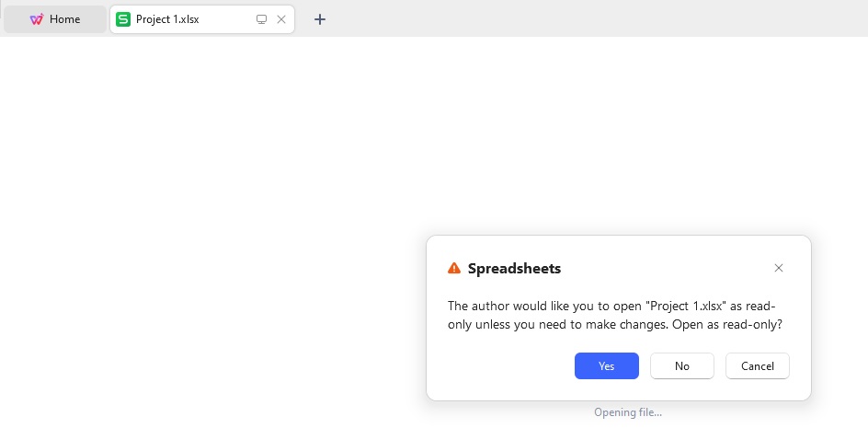This screenshot has height=440, width=868.
Task: Choose No to open with editing
Action: [682, 365]
